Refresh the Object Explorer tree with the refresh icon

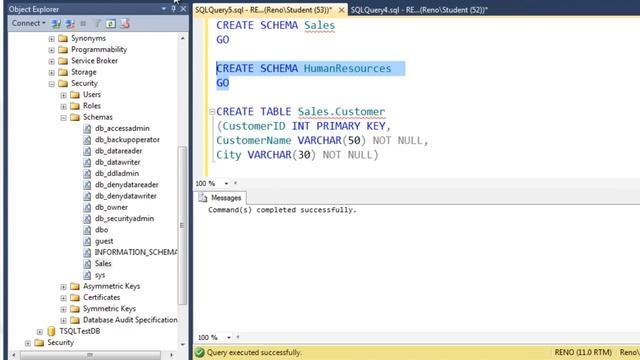click(x=111, y=24)
